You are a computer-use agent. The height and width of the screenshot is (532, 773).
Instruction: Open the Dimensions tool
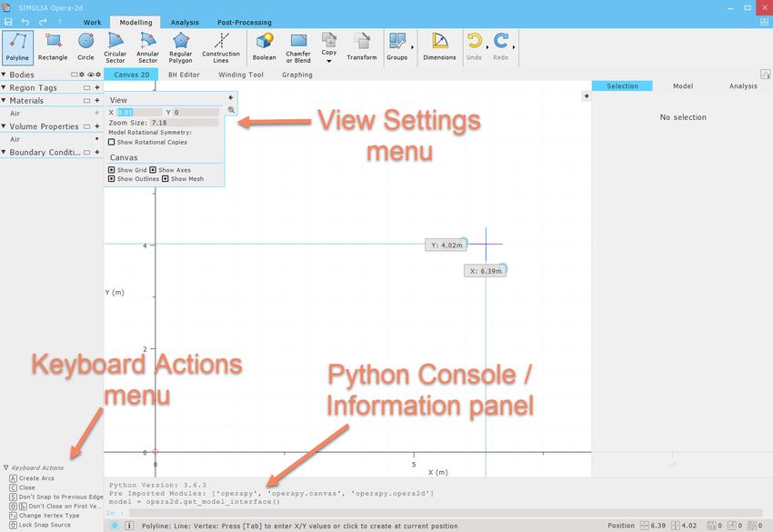439,48
